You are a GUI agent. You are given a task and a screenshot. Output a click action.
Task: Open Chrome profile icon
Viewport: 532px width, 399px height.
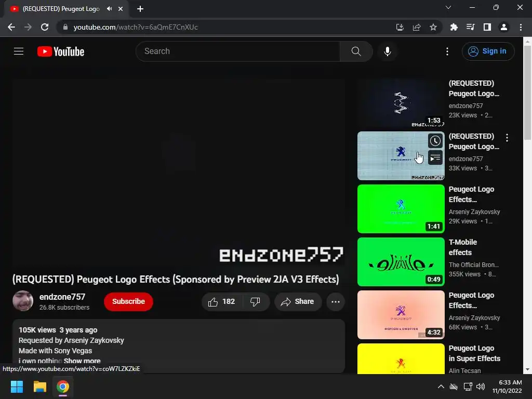[x=504, y=27]
